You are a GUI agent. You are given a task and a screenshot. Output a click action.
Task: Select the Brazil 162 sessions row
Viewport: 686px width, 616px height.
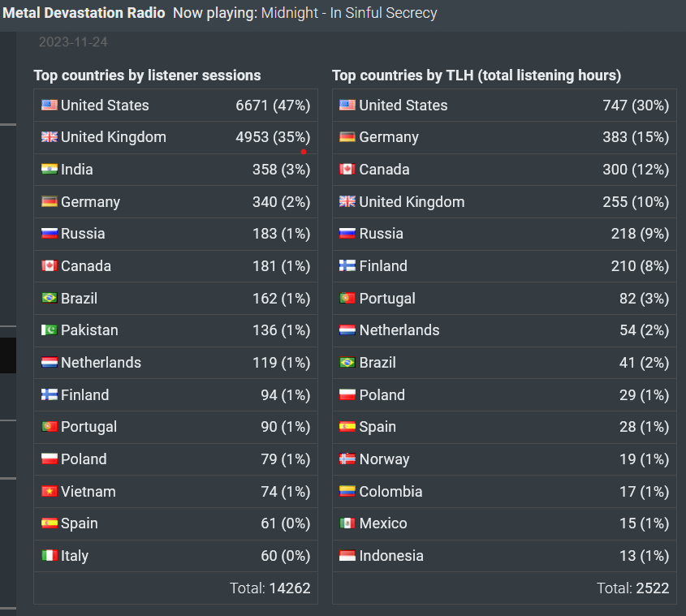point(175,299)
